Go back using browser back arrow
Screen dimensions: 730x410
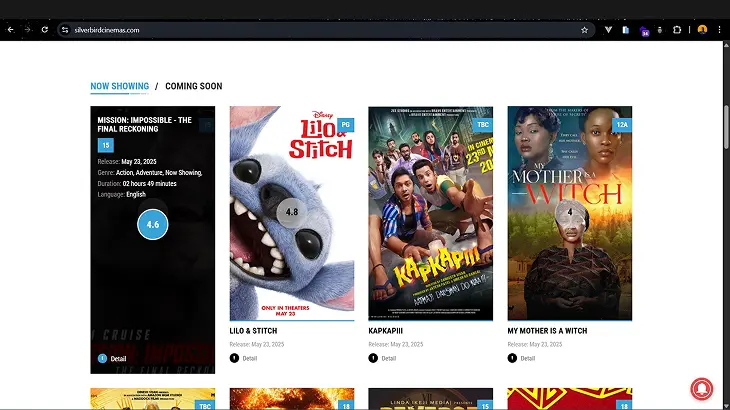pos(10,30)
